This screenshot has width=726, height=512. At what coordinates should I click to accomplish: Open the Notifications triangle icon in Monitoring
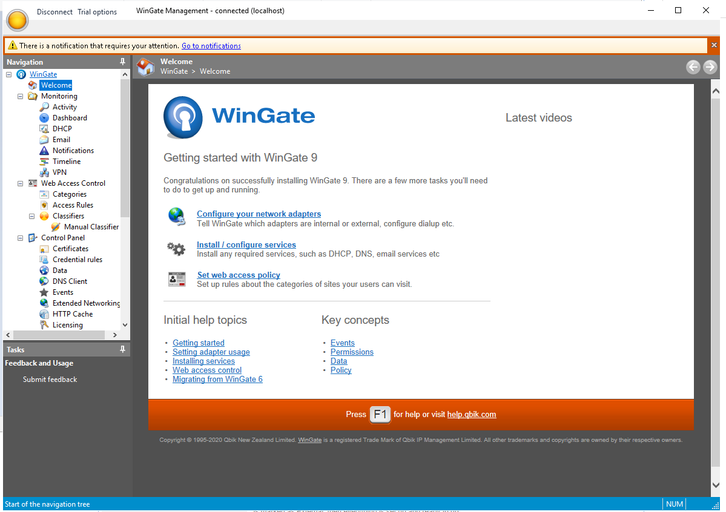coord(44,150)
